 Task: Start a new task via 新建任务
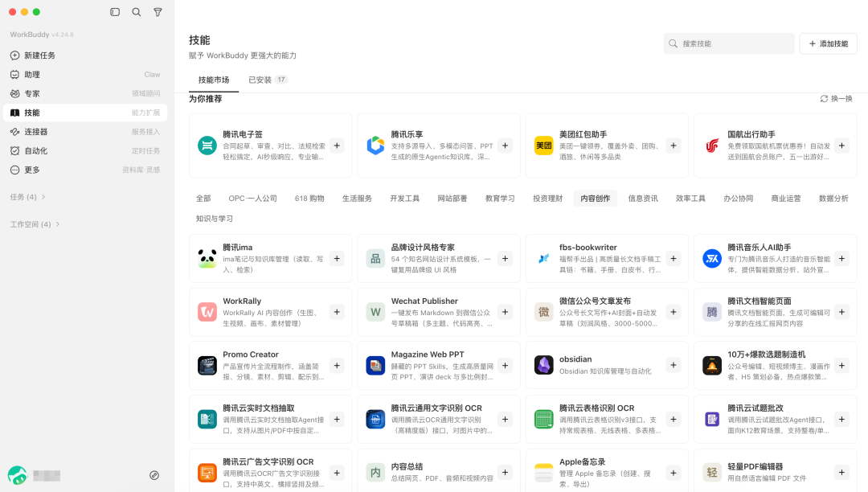(85, 55)
